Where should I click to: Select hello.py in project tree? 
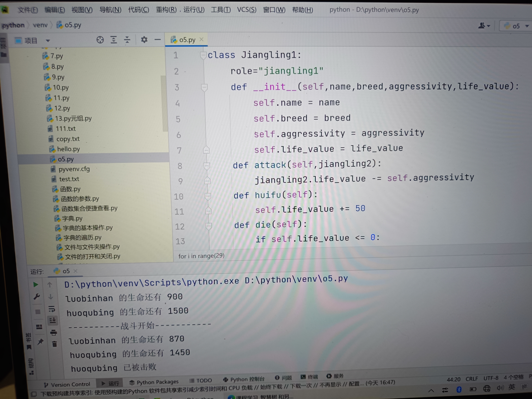(68, 149)
